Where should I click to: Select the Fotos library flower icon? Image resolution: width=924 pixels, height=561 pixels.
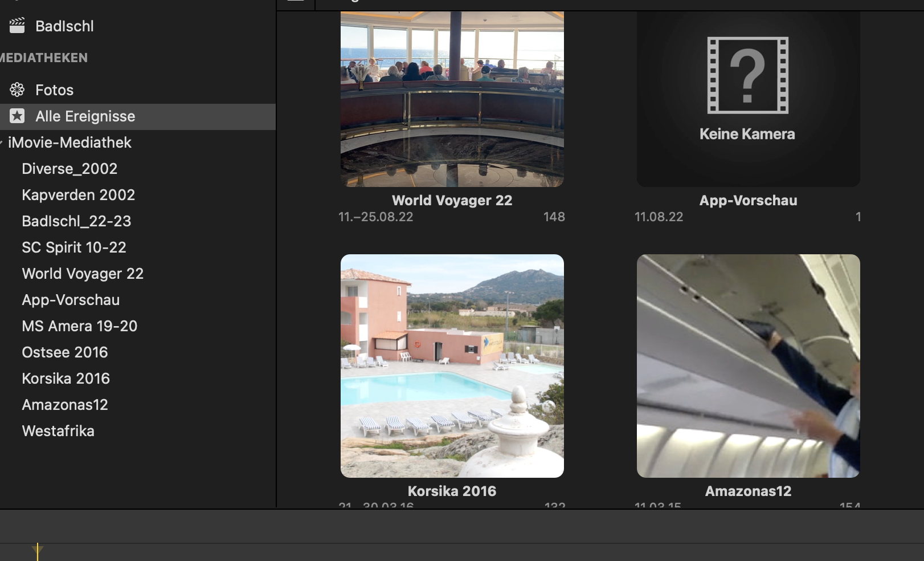coord(17,90)
